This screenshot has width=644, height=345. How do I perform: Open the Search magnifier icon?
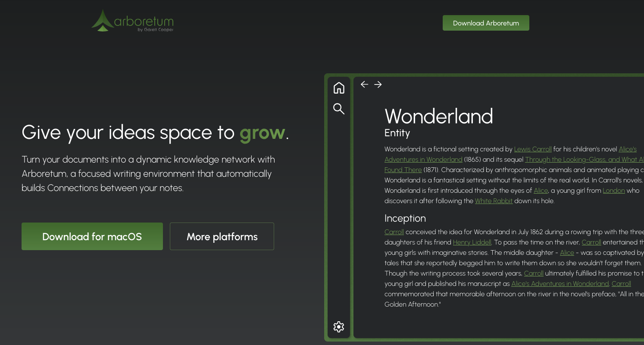(339, 109)
